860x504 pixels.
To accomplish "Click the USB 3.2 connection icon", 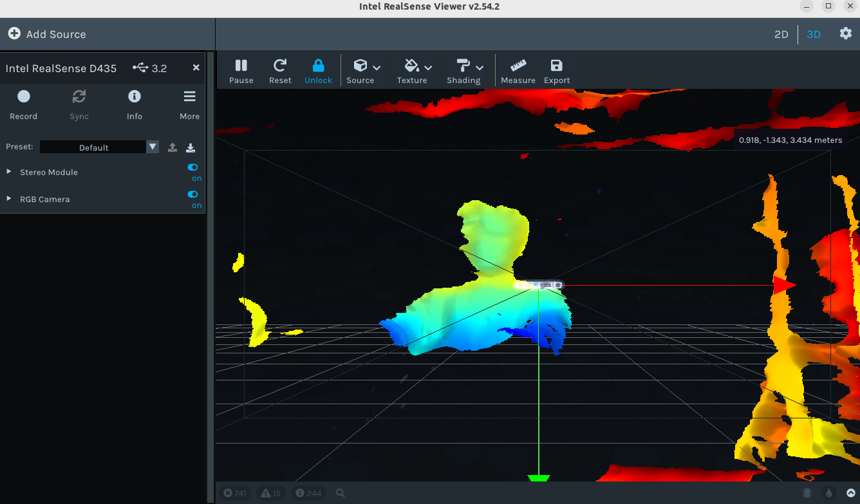I will coord(140,68).
